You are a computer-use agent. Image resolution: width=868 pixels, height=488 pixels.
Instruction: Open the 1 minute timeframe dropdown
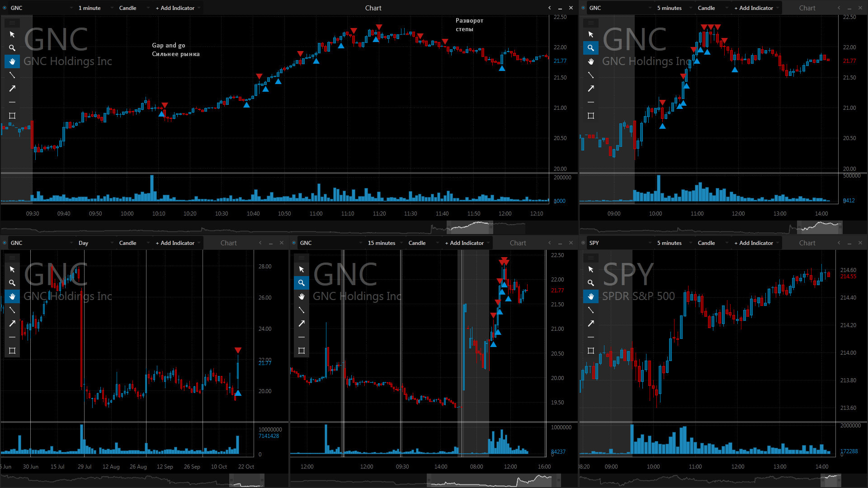(x=95, y=8)
